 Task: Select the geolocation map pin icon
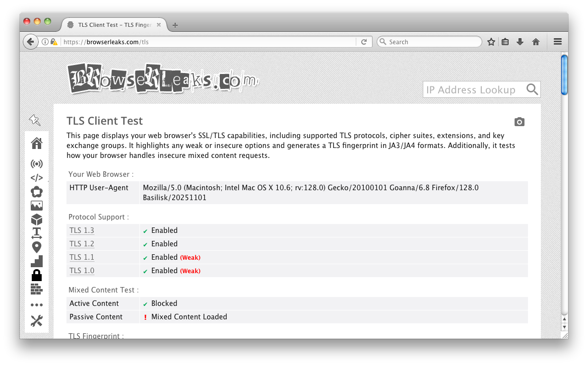37,247
